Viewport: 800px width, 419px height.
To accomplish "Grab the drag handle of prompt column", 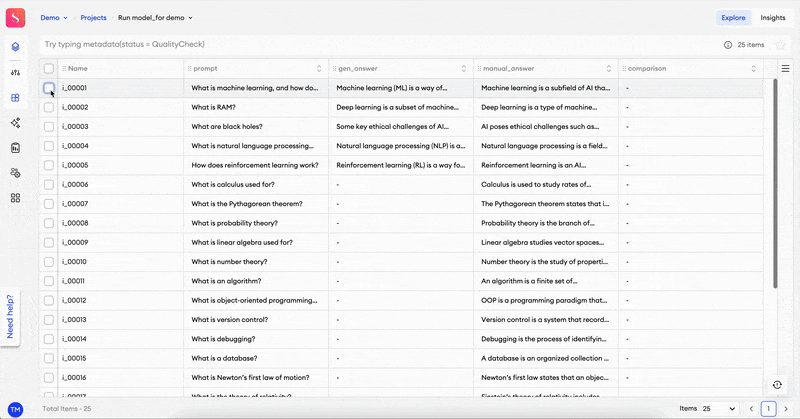I will [189, 68].
